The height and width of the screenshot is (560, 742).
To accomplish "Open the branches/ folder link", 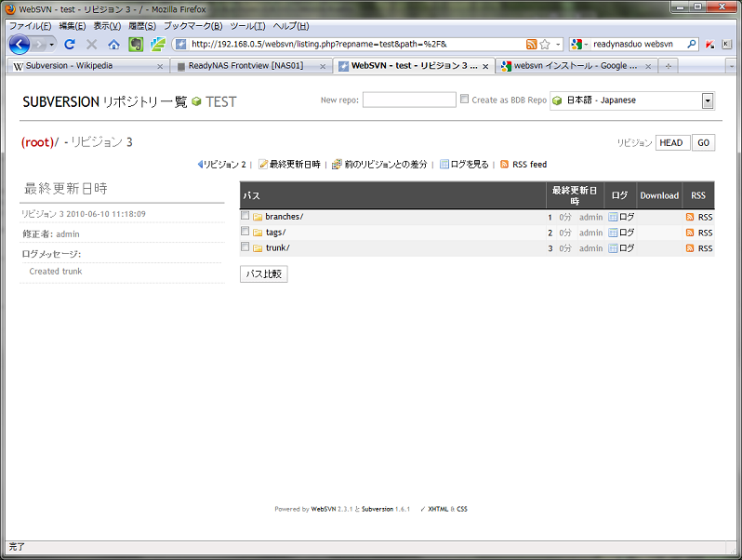I will click(x=284, y=217).
